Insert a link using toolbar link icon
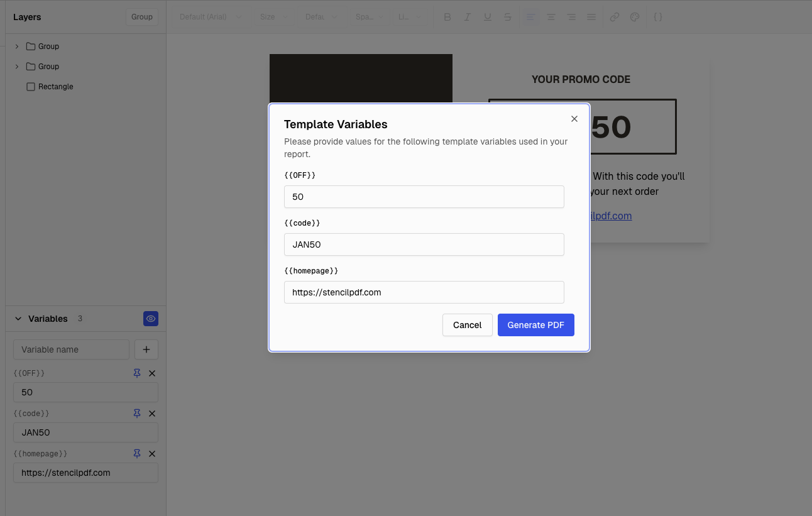The image size is (812, 516). (x=615, y=17)
